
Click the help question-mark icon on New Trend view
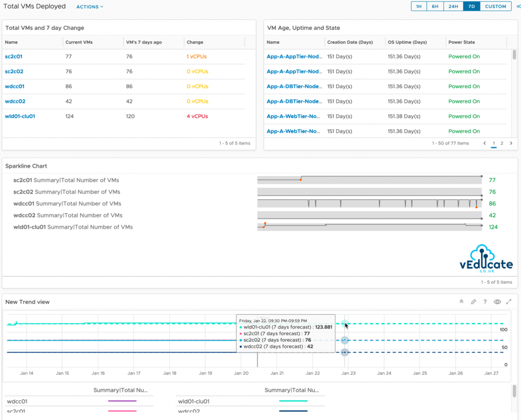485,301
